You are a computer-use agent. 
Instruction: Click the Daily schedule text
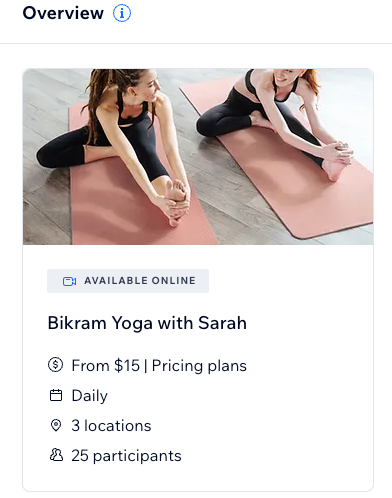tap(89, 396)
